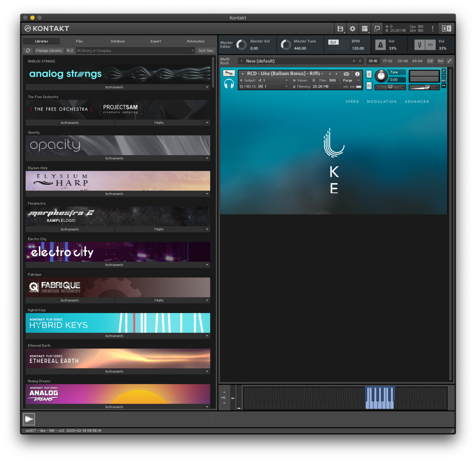The image size is (476, 461).
Task: Open the Purge dropdown menu
Action: [x=351, y=81]
